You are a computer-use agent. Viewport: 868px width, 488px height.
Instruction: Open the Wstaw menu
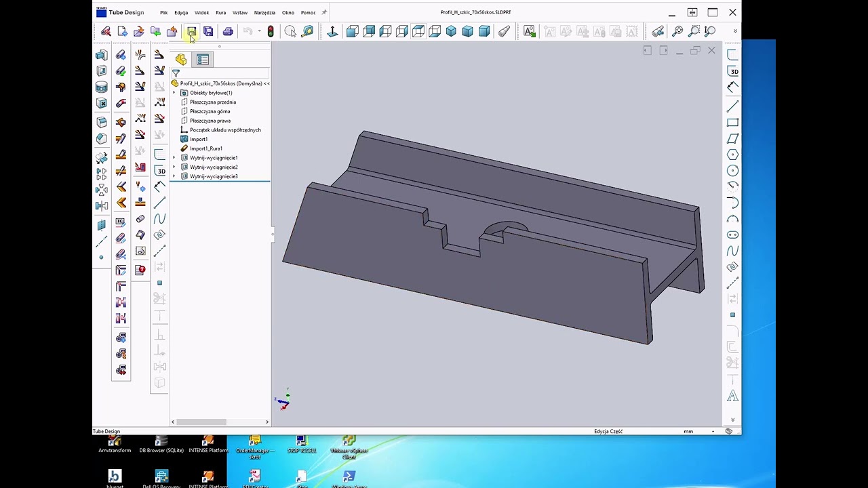240,12
